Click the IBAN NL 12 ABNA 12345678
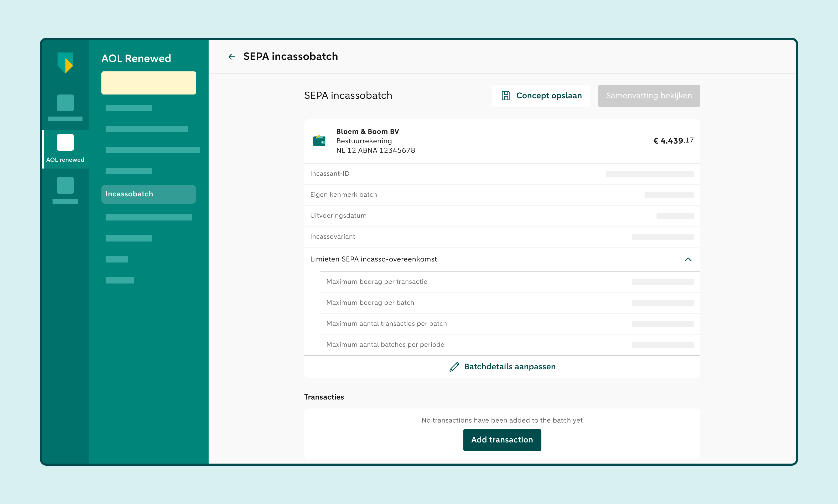This screenshot has width=838, height=504. tap(376, 150)
